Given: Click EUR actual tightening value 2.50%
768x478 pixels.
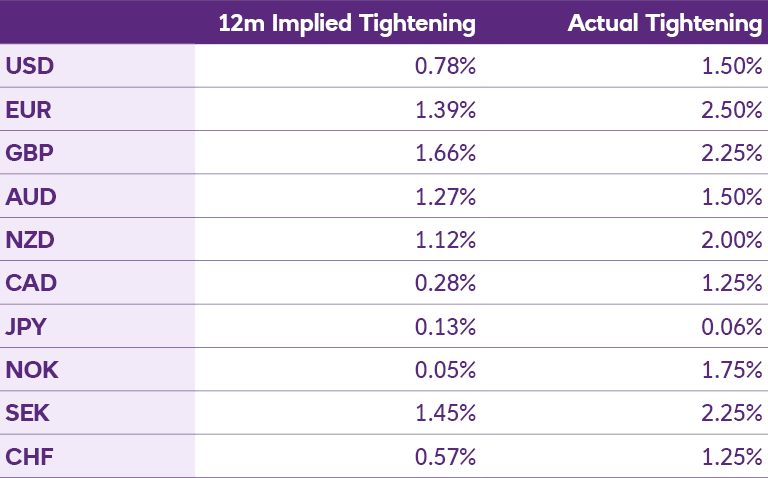Looking at the screenshot, I should tap(732, 110).
